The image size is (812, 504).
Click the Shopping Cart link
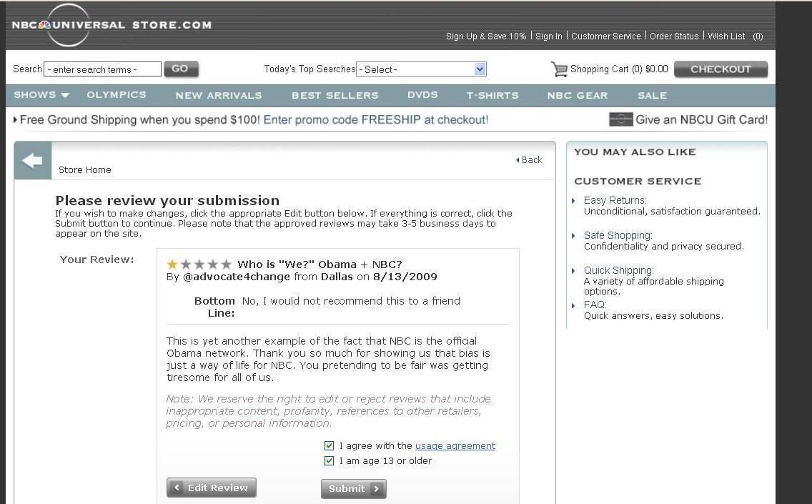(619, 69)
